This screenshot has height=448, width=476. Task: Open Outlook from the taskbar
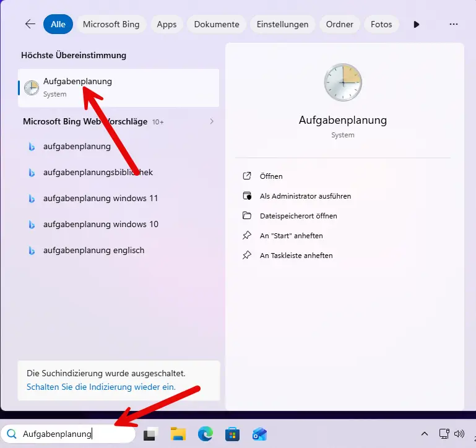pos(259,434)
